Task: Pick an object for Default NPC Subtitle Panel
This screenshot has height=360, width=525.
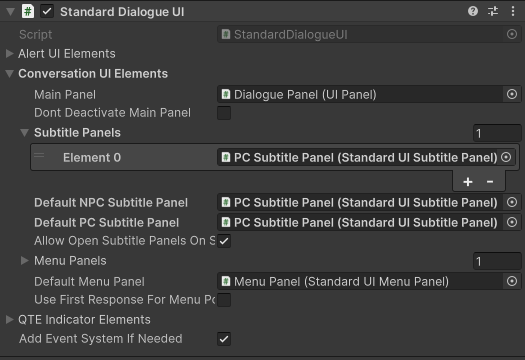Action: click(512, 202)
